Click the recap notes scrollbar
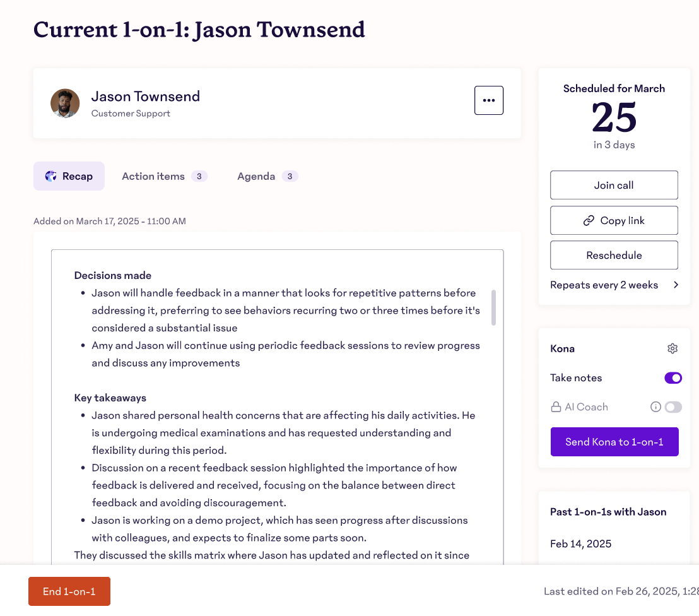The height and width of the screenshot is (616, 699). pos(493,307)
